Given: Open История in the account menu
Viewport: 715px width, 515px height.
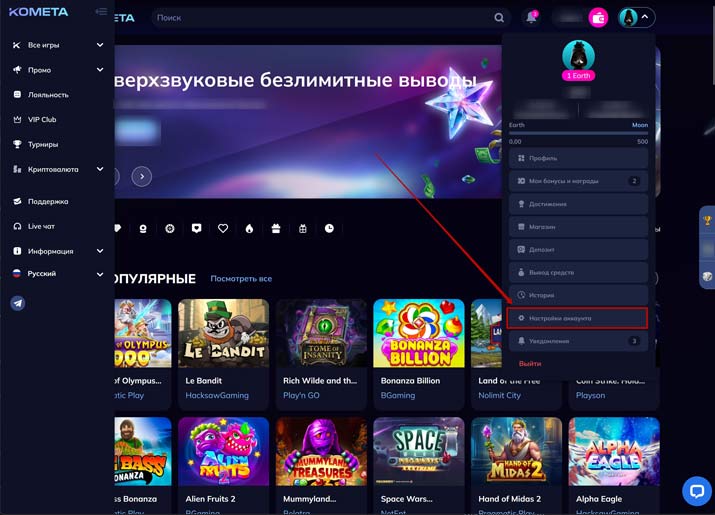Looking at the screenshot, I should 578,295.
